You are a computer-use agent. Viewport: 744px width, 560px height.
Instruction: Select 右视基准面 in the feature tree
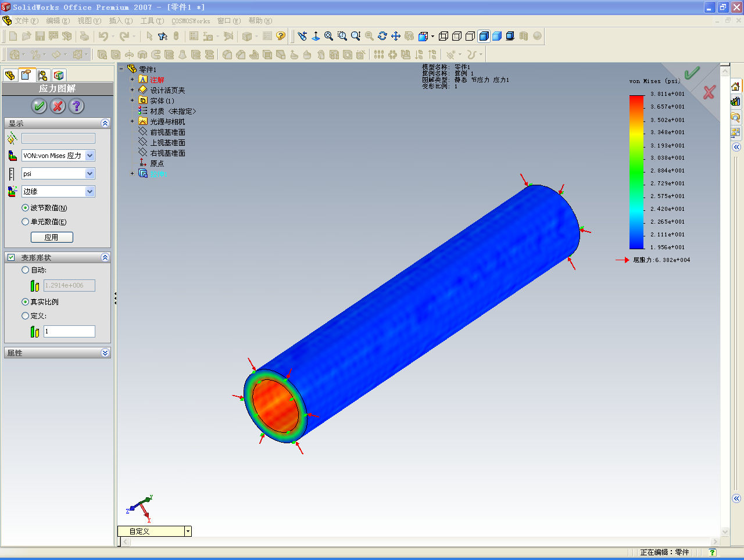coord(167,153)
